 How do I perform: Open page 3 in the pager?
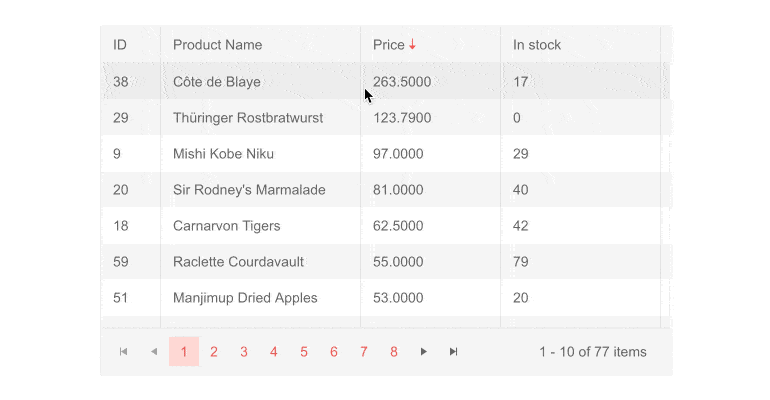click(x=244, y=351)
